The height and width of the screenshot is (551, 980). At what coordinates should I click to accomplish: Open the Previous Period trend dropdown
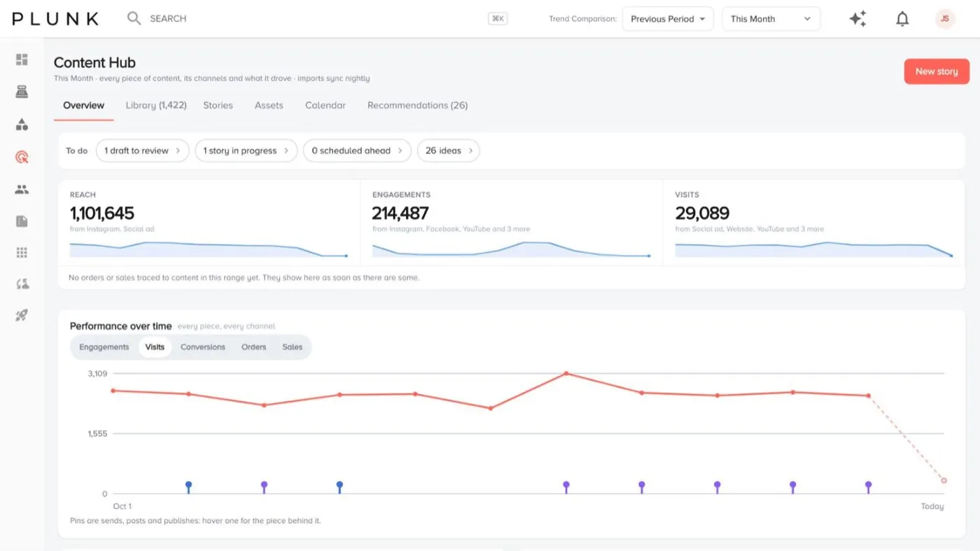[x=668, y=19]
